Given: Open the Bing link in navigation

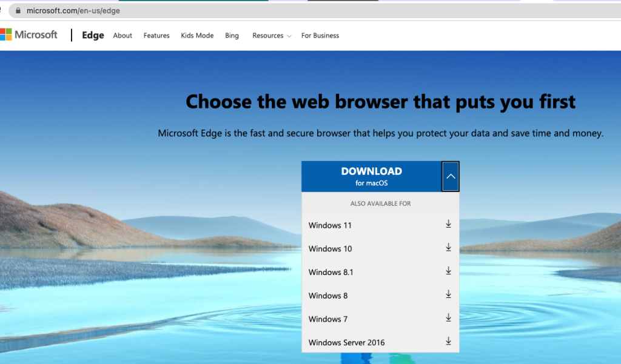Looking at the screenshot, I should [x=232, y=36].
